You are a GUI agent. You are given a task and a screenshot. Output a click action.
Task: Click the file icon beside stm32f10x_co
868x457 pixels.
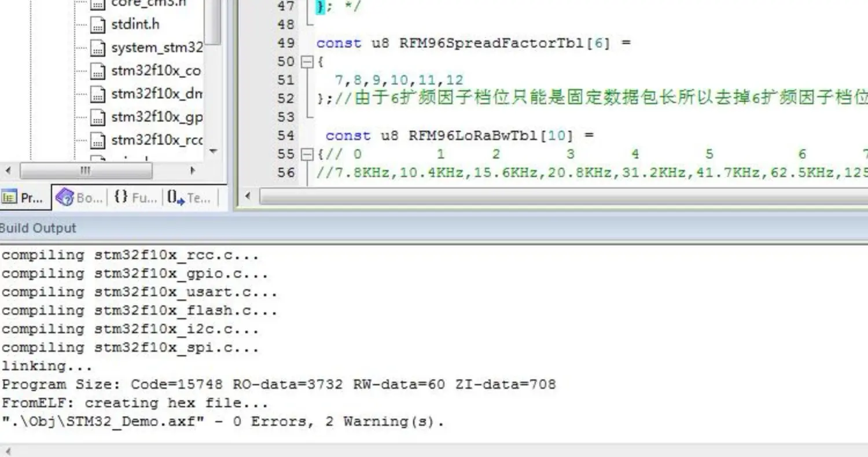98,71
